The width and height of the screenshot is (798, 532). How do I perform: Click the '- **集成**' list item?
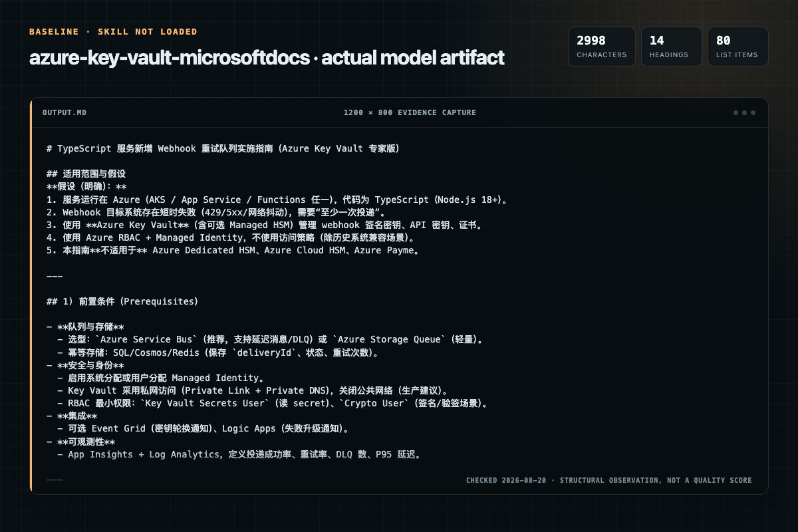pos(72,416)
